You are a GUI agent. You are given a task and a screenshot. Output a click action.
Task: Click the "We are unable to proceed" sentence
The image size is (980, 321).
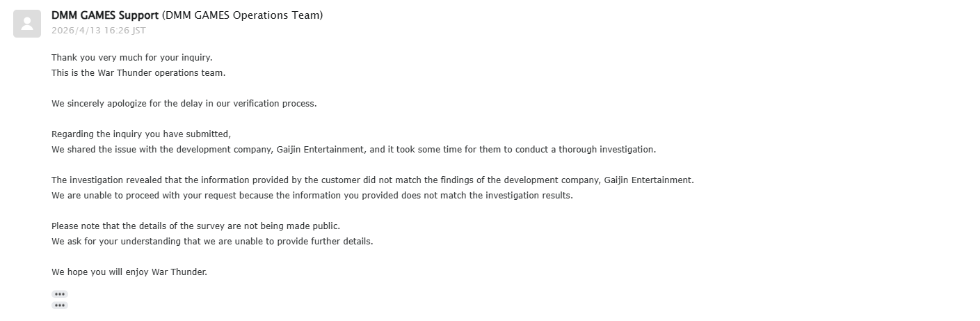(x=312, y=196)
